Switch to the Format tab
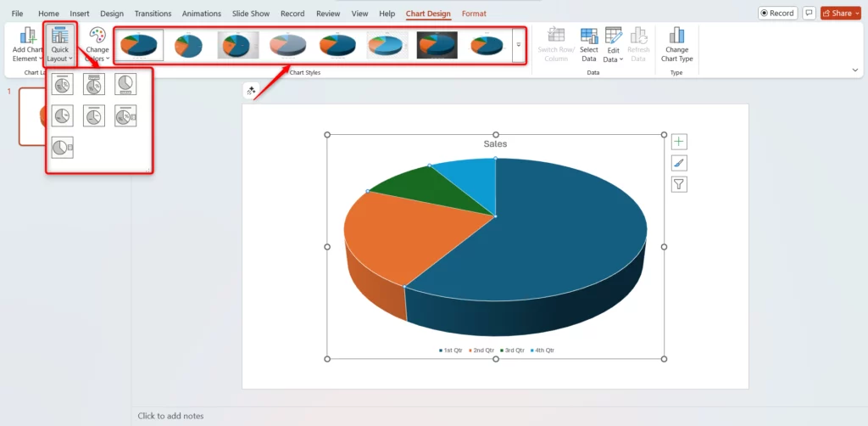Image resolution: width=868 pixels, height=426 pixels. point(474,14)
